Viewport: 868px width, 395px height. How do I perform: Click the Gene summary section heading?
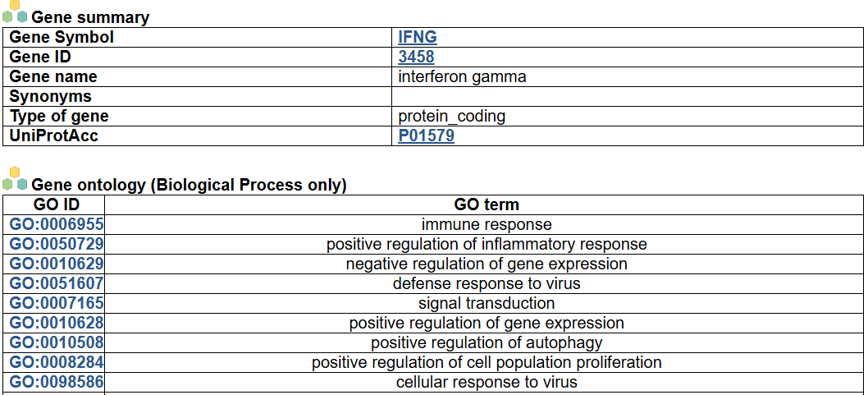pyautogui.click(x=90, y=17)
